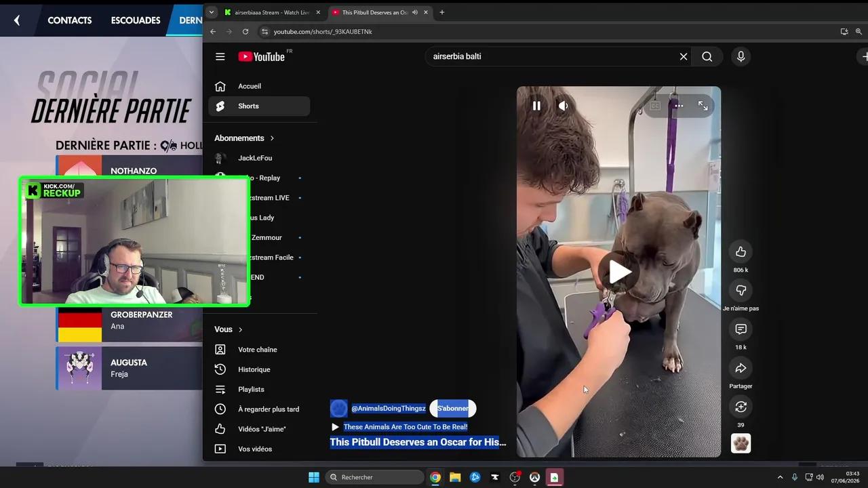Go to the YouTube home logo
Viewport: 868px width, 488px height.
click(x=261, y=57)
